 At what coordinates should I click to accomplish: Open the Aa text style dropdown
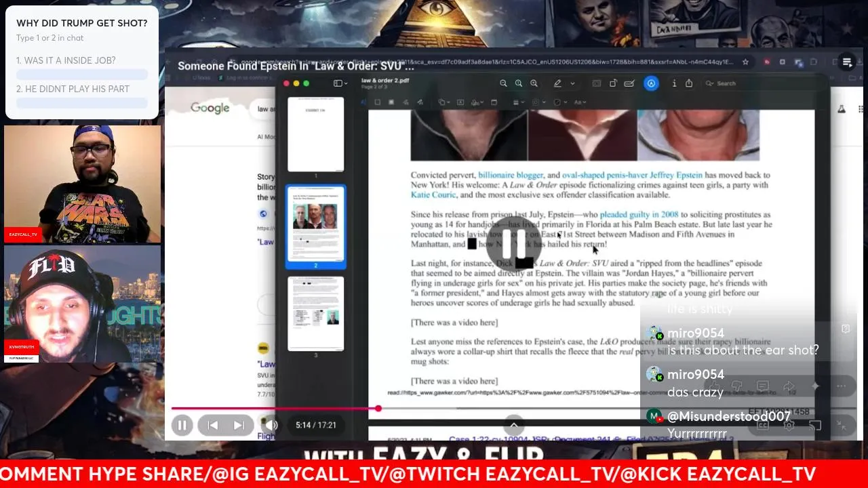(581, 102)
